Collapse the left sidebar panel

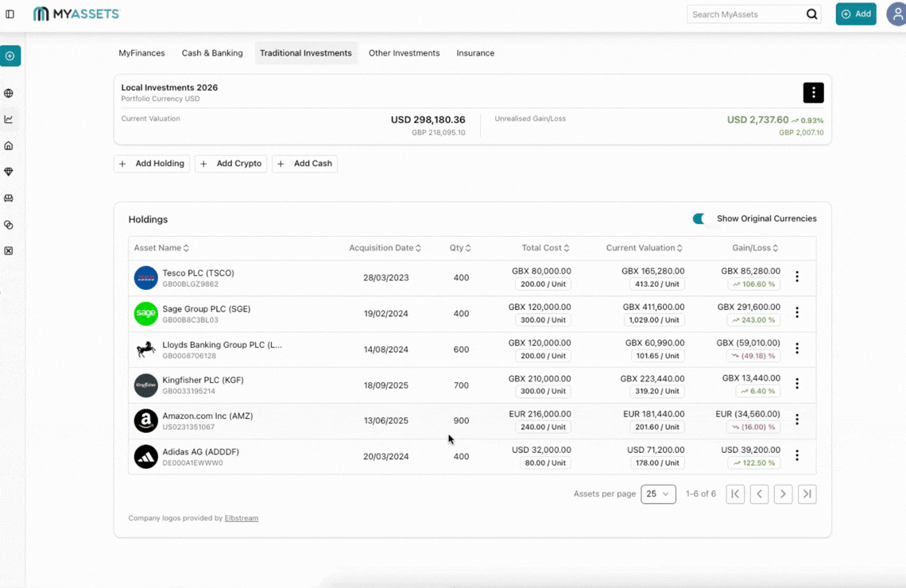pyautogui.click(x=10, y=14)
